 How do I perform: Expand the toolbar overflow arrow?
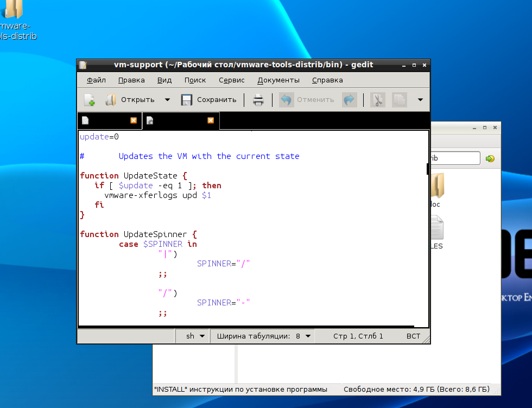pyautogui.click(x=420, y=100)
